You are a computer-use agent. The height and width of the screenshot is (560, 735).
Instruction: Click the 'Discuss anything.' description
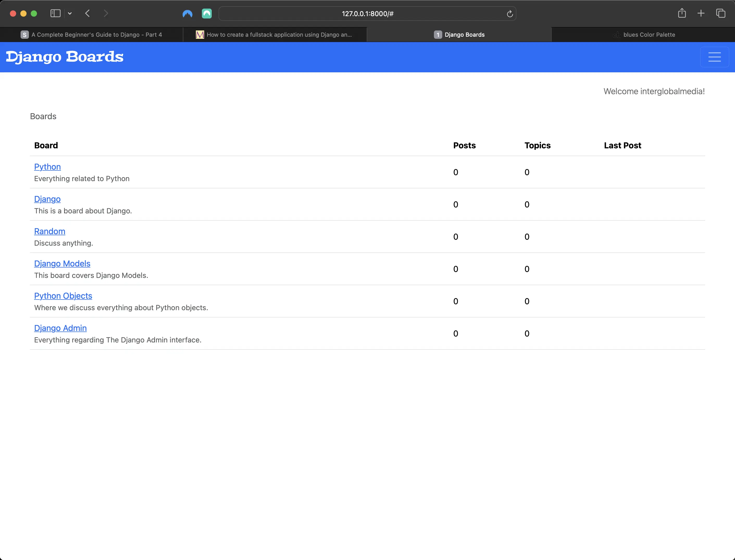click(x=63, y=243)
